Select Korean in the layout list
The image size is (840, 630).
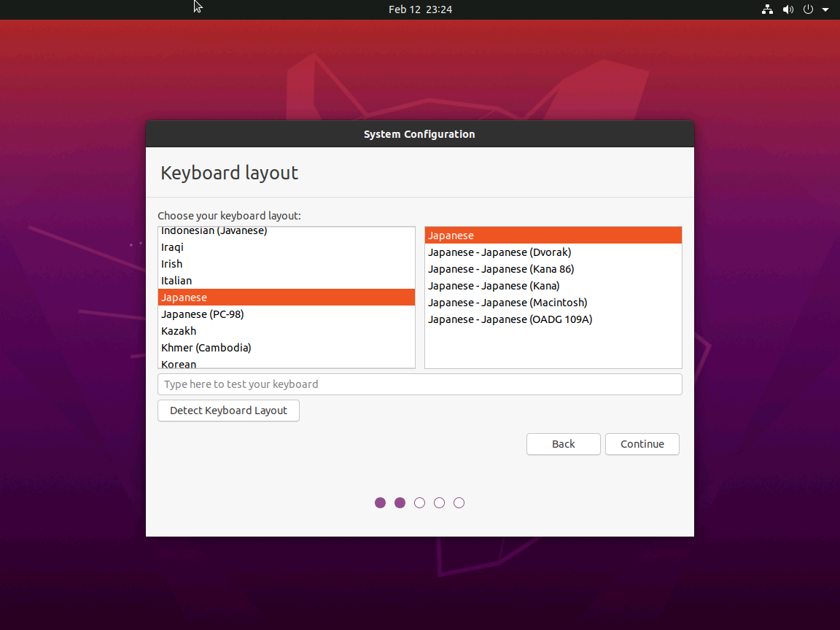click(287, 362)
